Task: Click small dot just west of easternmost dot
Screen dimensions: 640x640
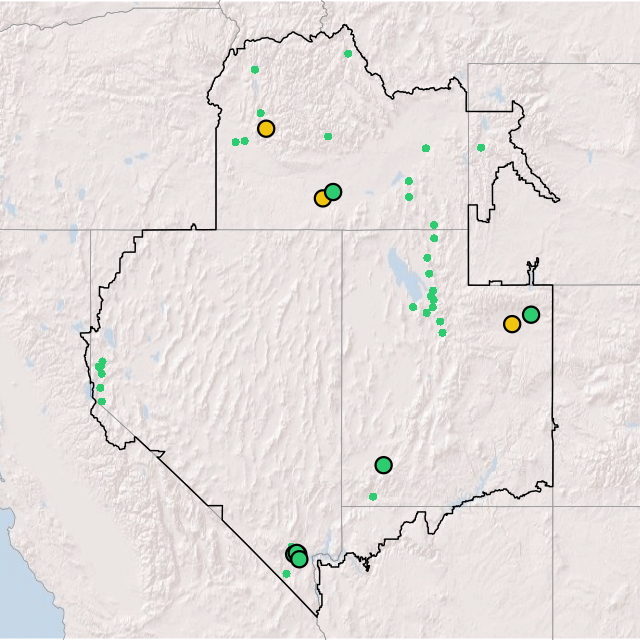Action: pyautogui.click(x=426, y=148)
